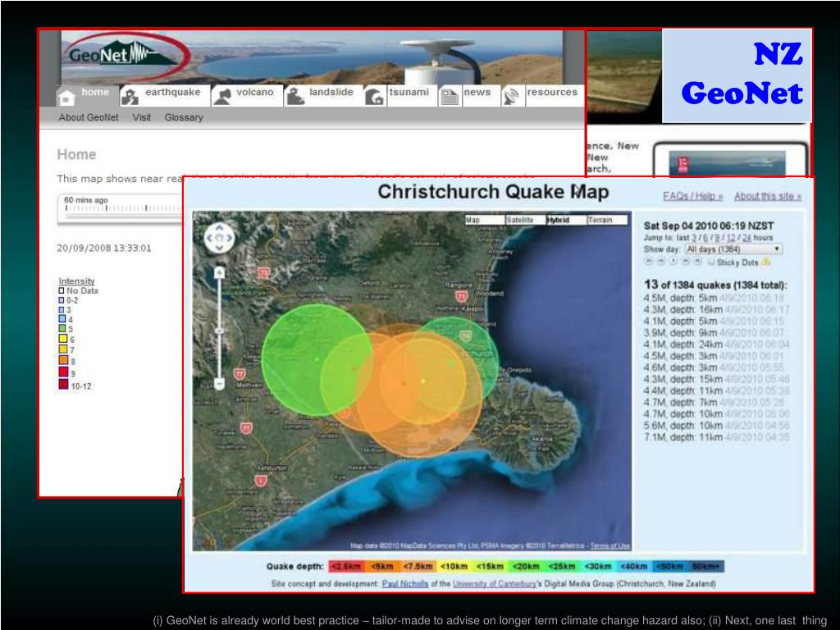Click the 60 mins ago time slider
This screenshot has width=840, height=630.
(x=121, y=208)
